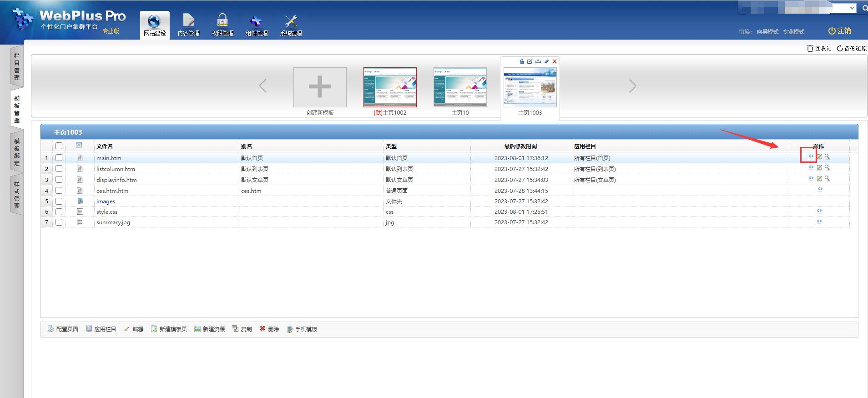This screenshot has width=868, height=398.
Task: Open the images folder link
Action: [x=106, y=202]
